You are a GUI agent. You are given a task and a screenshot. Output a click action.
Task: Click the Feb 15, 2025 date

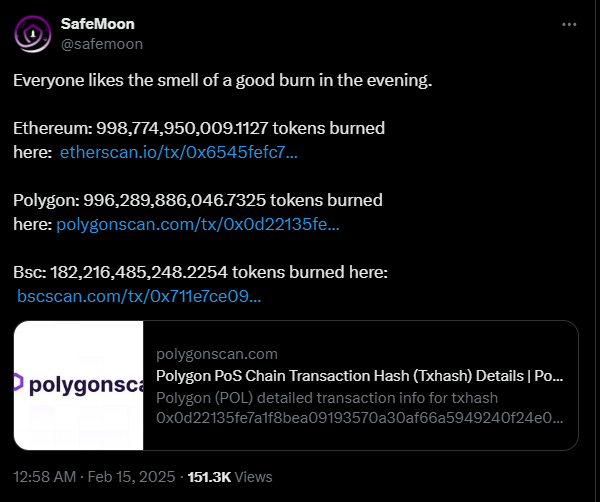click(131, 477)
